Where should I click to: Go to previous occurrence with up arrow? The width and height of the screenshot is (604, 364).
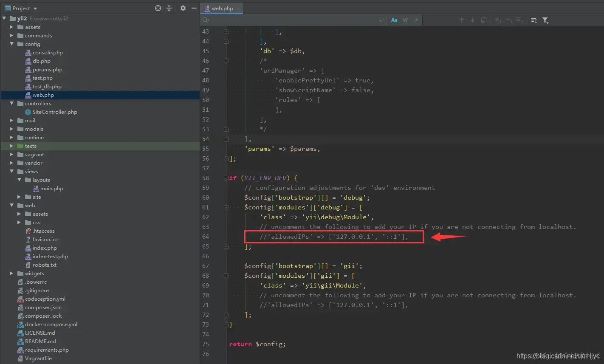[x=462, y=20]
